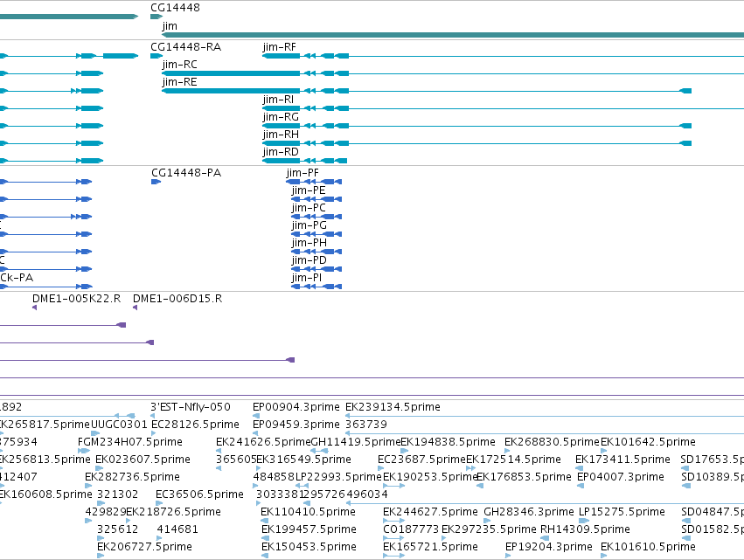Viewport: 744px width, 560px height.
Task: Select the jim-RG transcript
Action: [x=476, y=126]
